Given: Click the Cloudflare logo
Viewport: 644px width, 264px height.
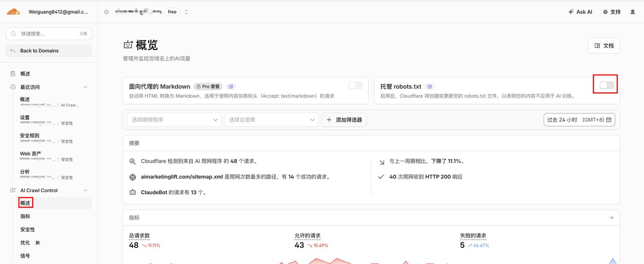Looking at the screenshot, I should [13, 12].
